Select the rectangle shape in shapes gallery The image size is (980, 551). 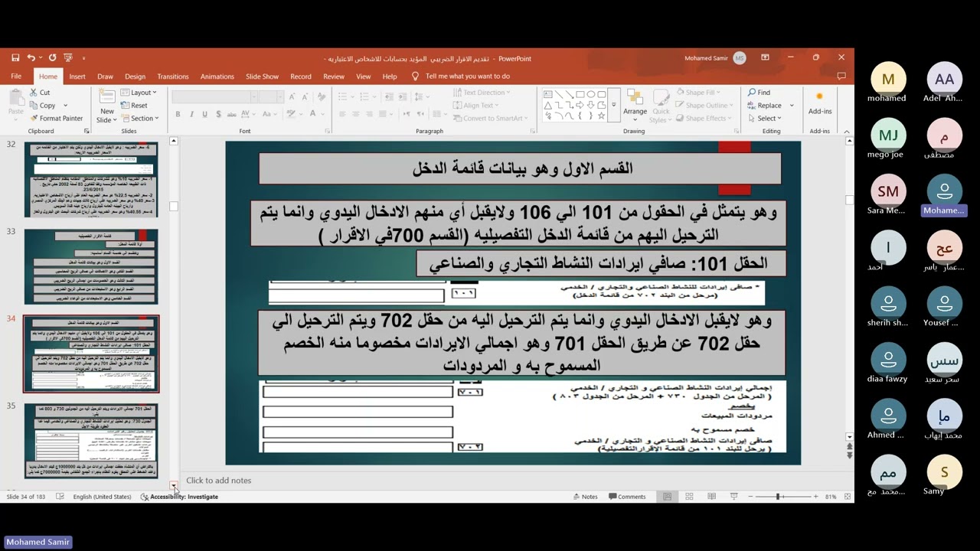(x=580, y=94)
